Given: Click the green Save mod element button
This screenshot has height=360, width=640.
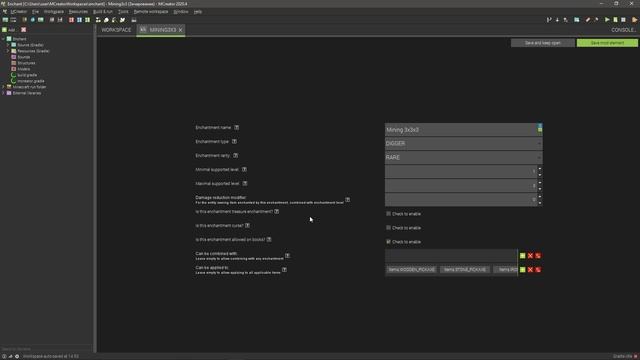Looking at the screenshot, I should [x=607, y=43].
